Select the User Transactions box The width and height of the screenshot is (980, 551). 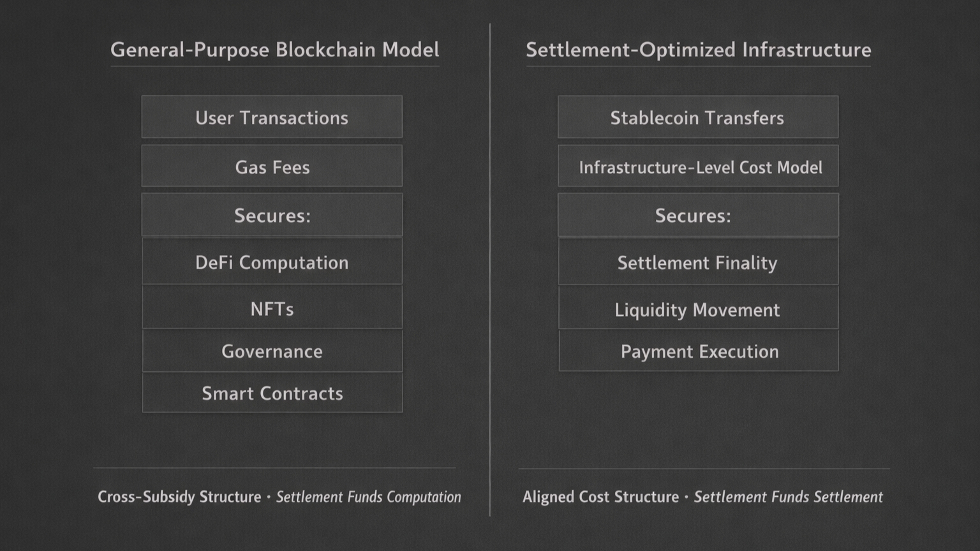(272, 117)
